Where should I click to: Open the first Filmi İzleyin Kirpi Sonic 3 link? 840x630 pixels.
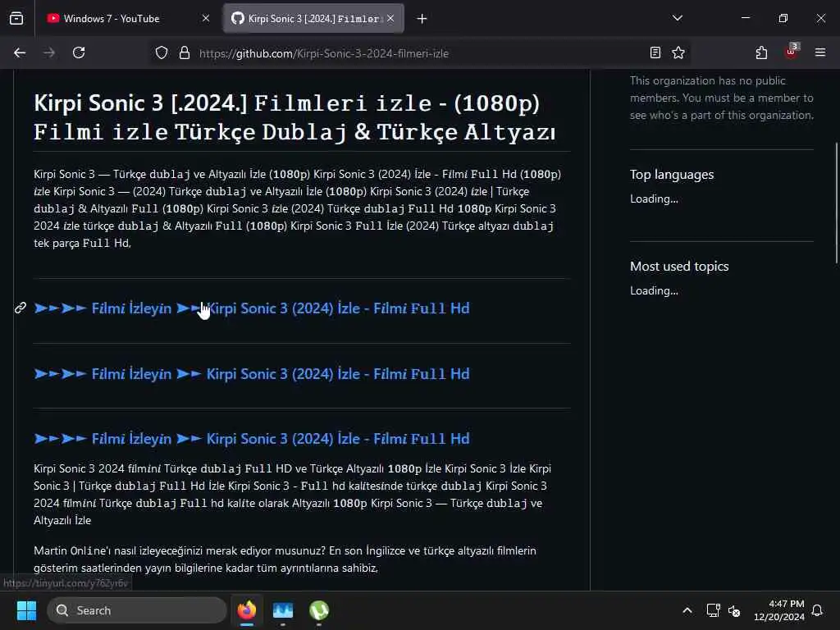point(252,308)
